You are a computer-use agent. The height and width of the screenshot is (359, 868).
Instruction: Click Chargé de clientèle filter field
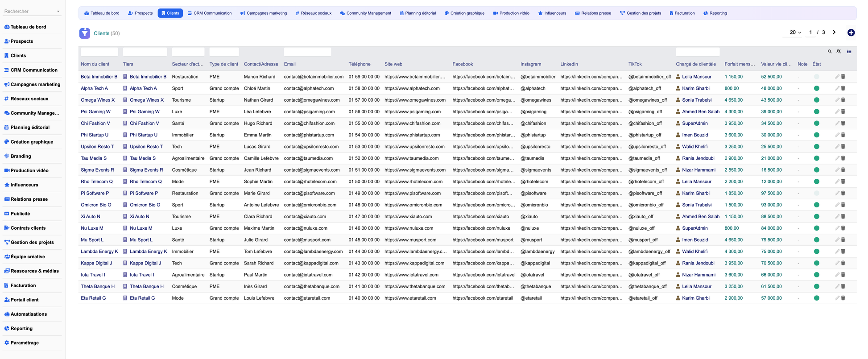(x=698, y=52)
